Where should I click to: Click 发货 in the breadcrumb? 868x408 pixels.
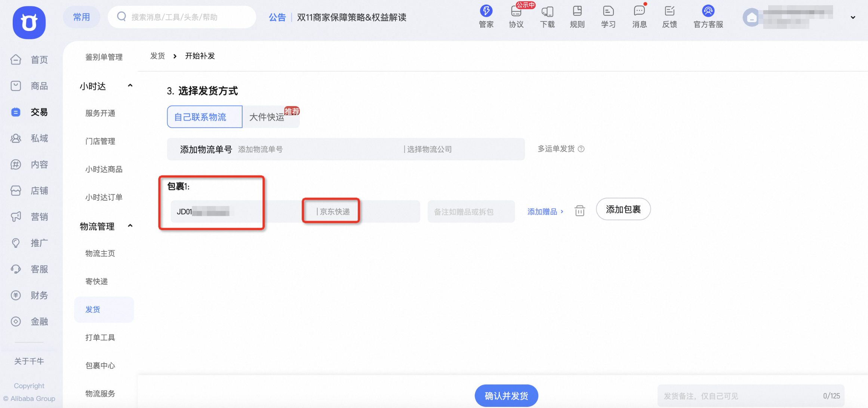157,56
